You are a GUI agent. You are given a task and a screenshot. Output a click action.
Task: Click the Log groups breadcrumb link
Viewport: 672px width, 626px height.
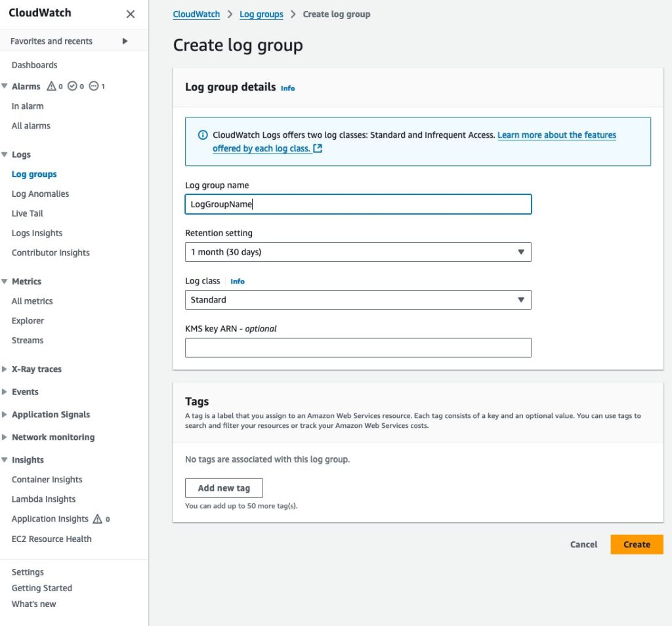tap(261, 14)
